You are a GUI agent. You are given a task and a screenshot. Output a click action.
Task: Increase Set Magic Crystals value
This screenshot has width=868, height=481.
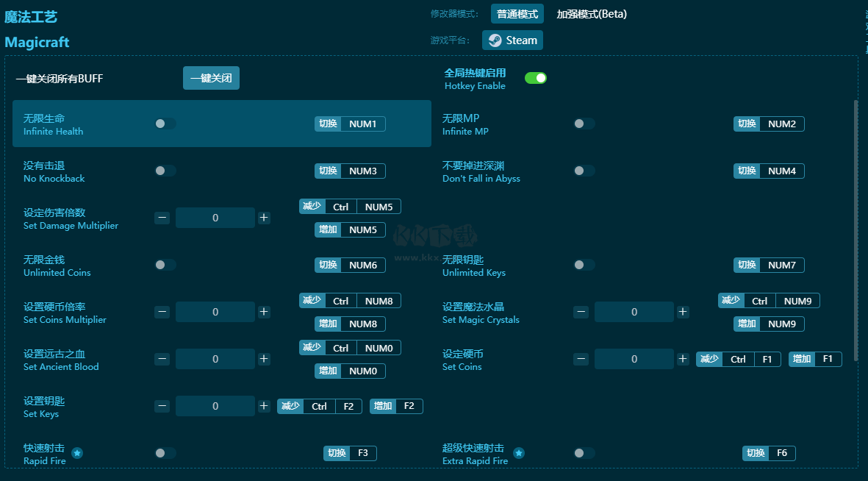pyautogui.click(x=683, y=312)
